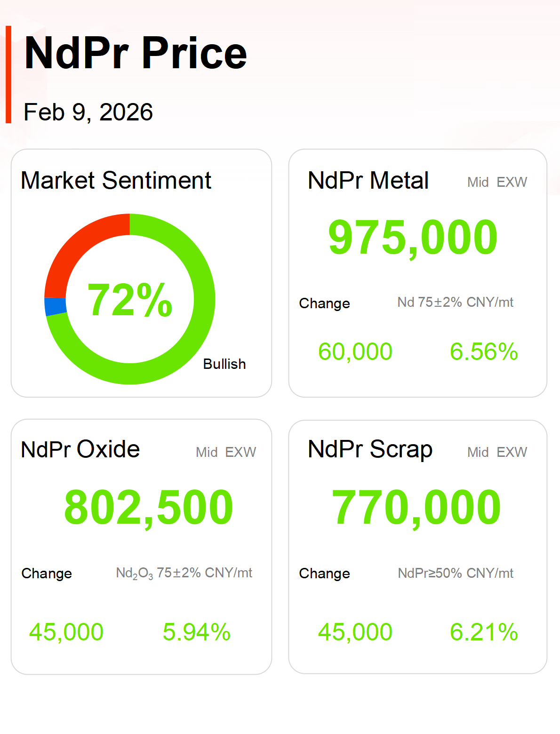This screenshot has height=734, width=560.
Task: Click the NdPr Metal 60,000 change value
Action: click(355, 352)
